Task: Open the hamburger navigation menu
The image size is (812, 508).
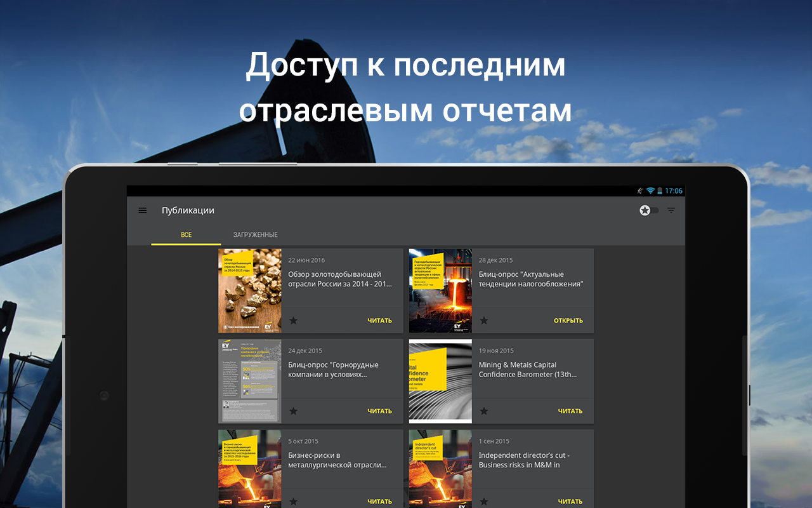Action: click(143, 210)
